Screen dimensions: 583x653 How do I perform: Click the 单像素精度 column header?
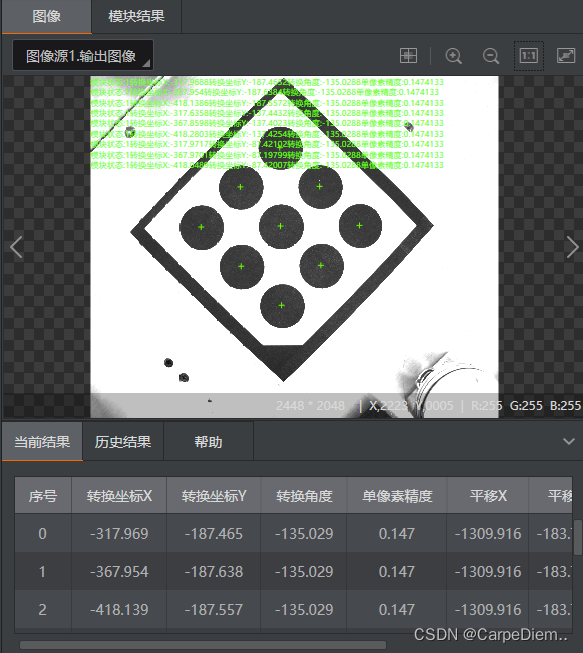(397, 496)
